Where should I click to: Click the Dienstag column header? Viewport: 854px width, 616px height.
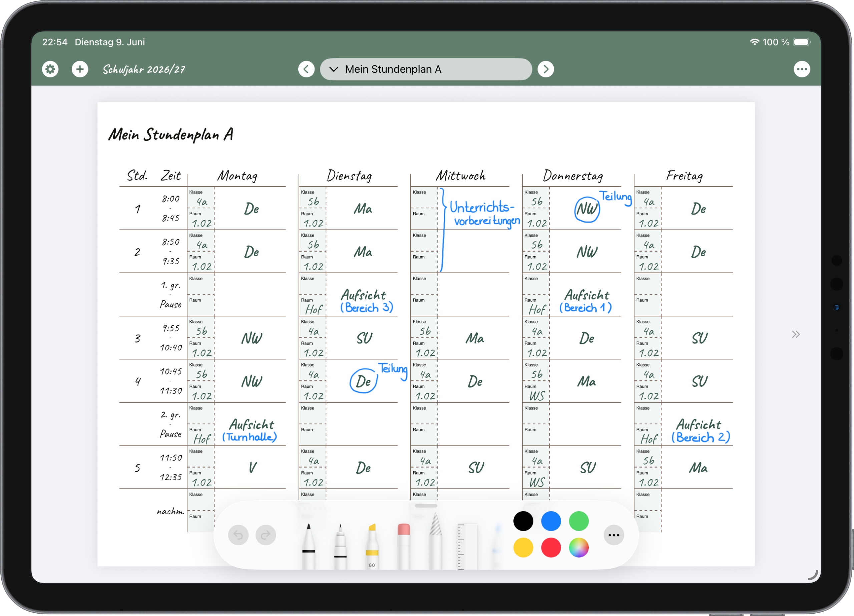(349, 176)
